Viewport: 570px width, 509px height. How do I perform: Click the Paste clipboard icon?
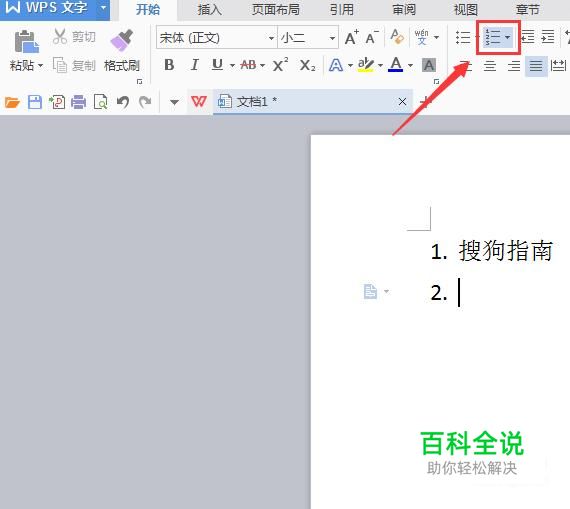tap(26, 41)
